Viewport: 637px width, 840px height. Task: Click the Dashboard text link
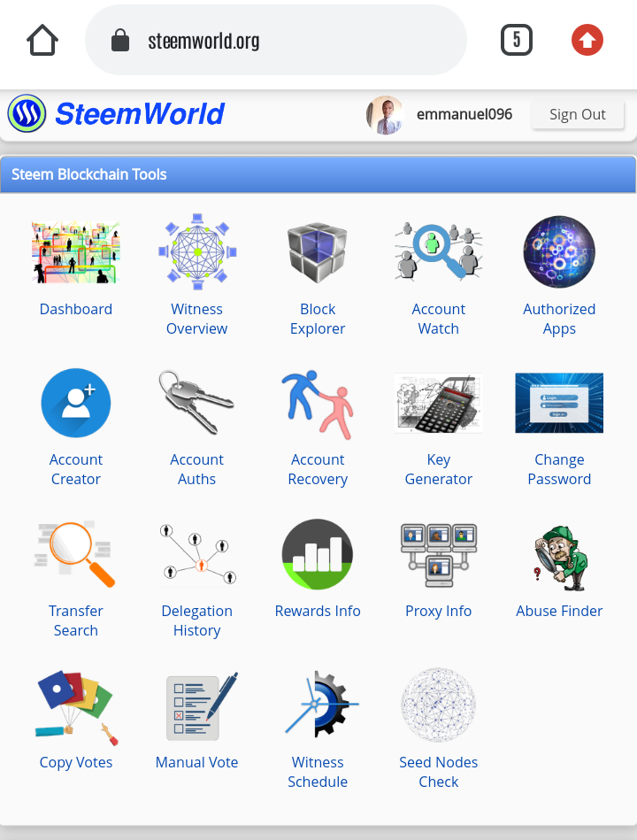(75, 309)
